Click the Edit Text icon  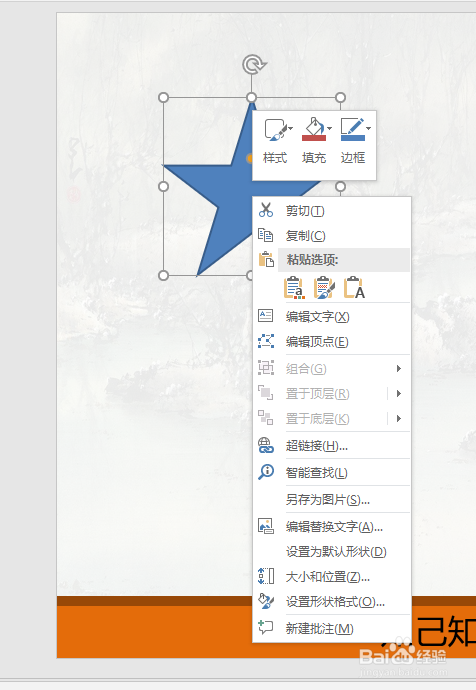266,316
